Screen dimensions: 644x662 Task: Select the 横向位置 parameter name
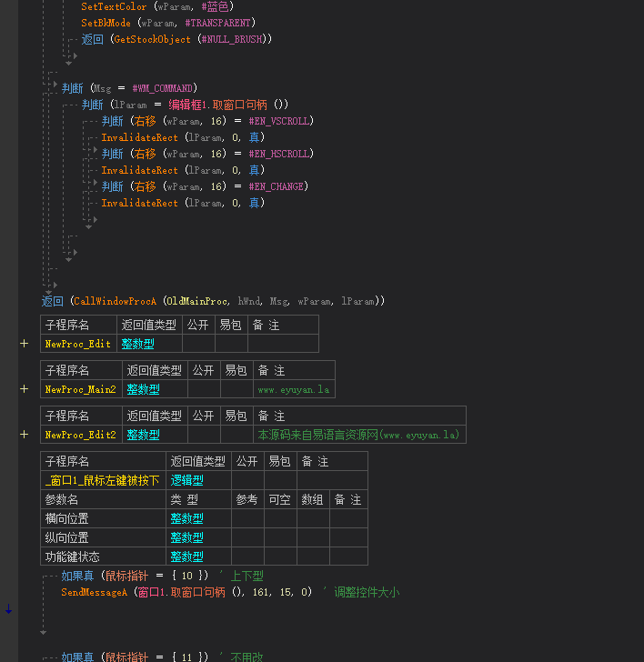[x=66, y=518]
